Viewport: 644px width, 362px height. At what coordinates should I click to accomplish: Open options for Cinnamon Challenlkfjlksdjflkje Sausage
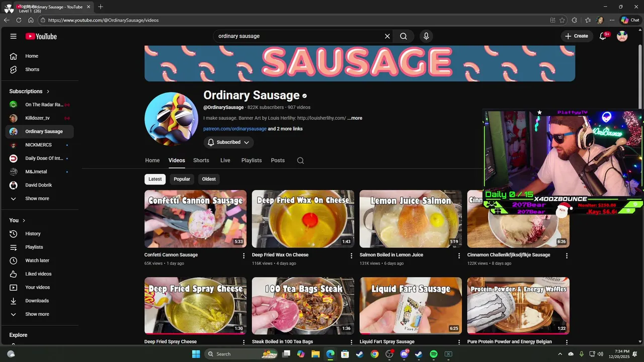pos(567,256)
